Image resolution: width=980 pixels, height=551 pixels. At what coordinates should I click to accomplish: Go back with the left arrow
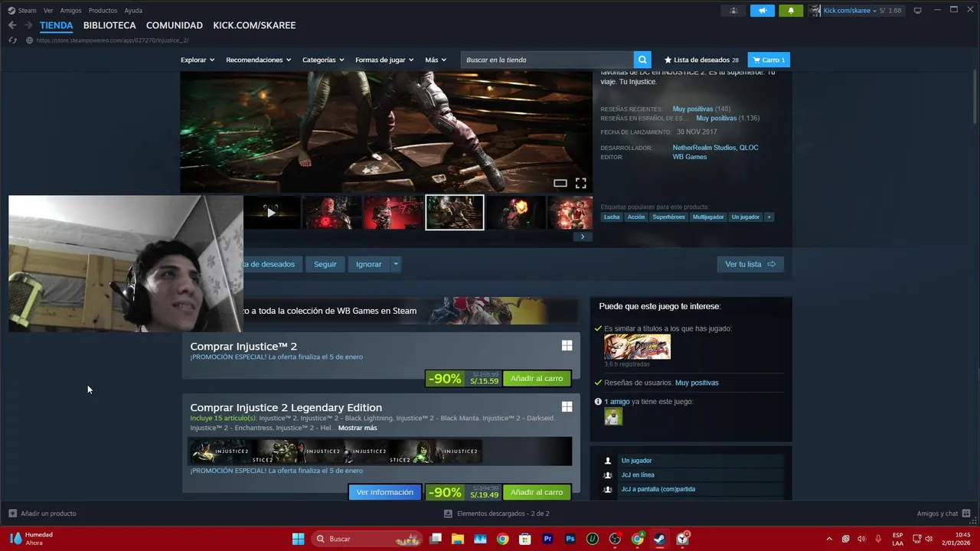click(x=12, y=25)
